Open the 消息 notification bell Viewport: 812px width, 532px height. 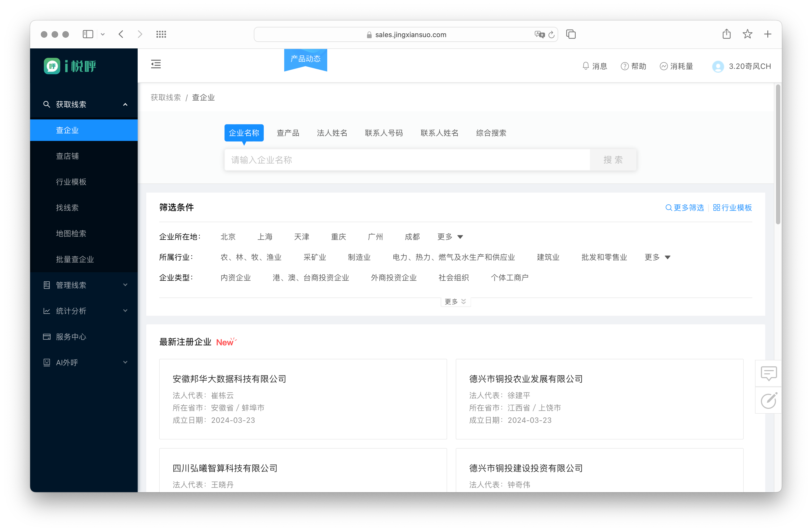(585, 66)
